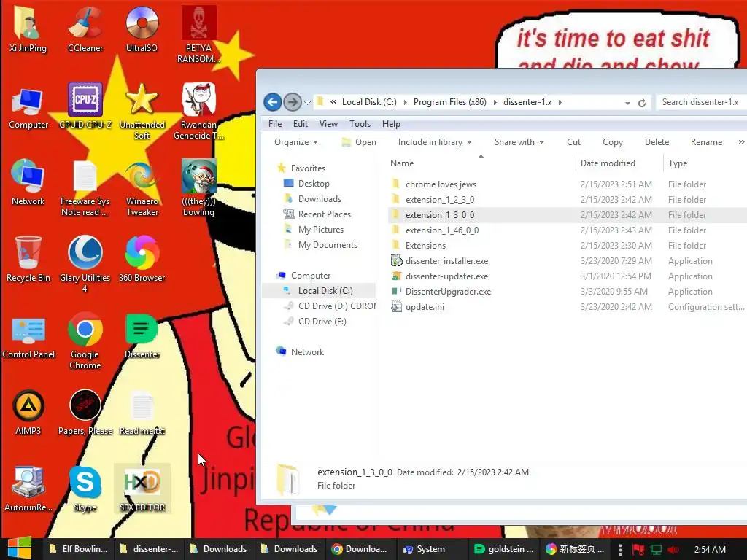747x560 pixels.
Task: Switch to Elf Bowlin... taskbar button
Action: (77, 549)
